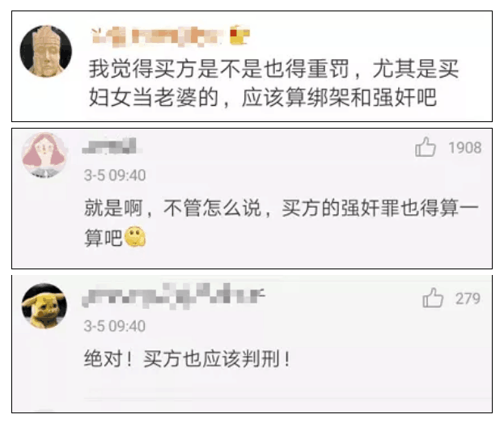Like the comment with 279 likes
Image resolution: width=504 pixels, height=423 pixels.
pyautogui.click(x=433, y=298)
